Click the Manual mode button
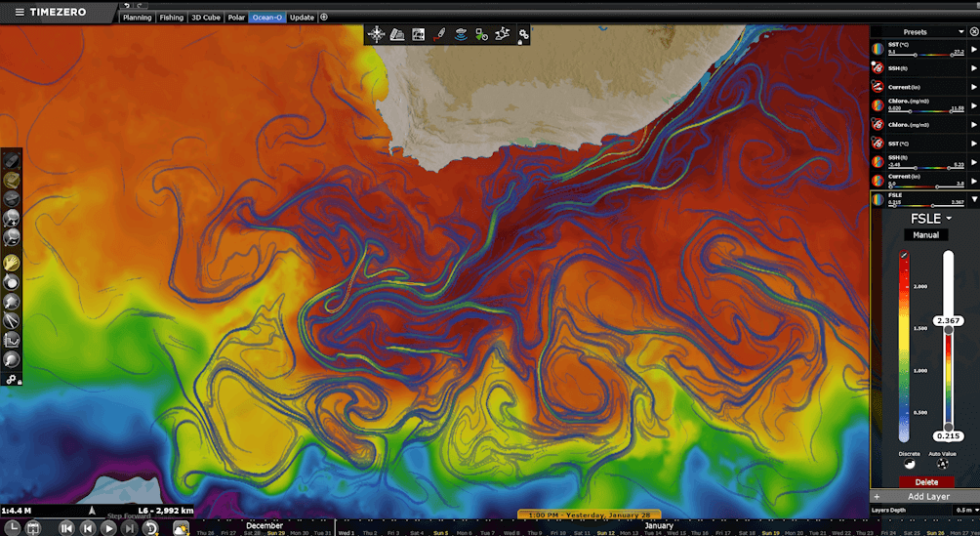This screenshot has height=536, width=980. (x=925, y=235)
